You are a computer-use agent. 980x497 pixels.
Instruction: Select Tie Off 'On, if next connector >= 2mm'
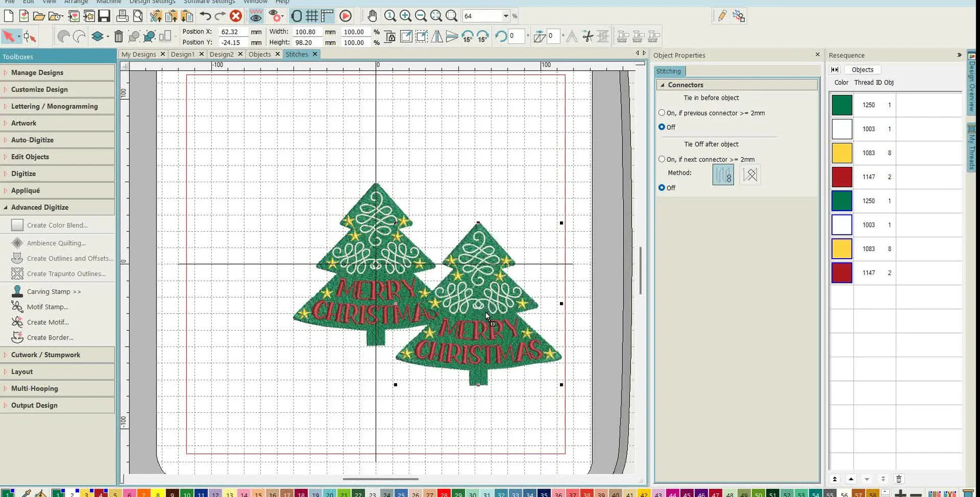(662, 159)
